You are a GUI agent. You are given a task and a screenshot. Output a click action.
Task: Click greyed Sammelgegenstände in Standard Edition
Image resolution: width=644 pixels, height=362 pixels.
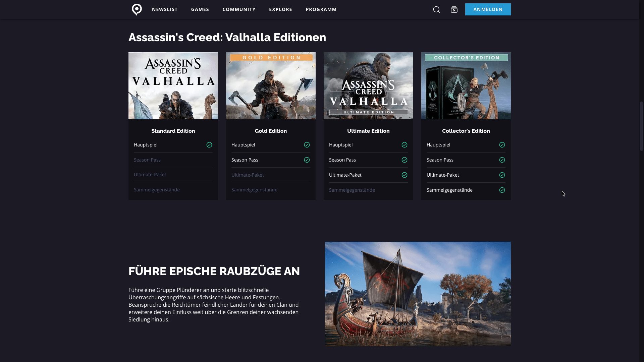click(157, 190)
